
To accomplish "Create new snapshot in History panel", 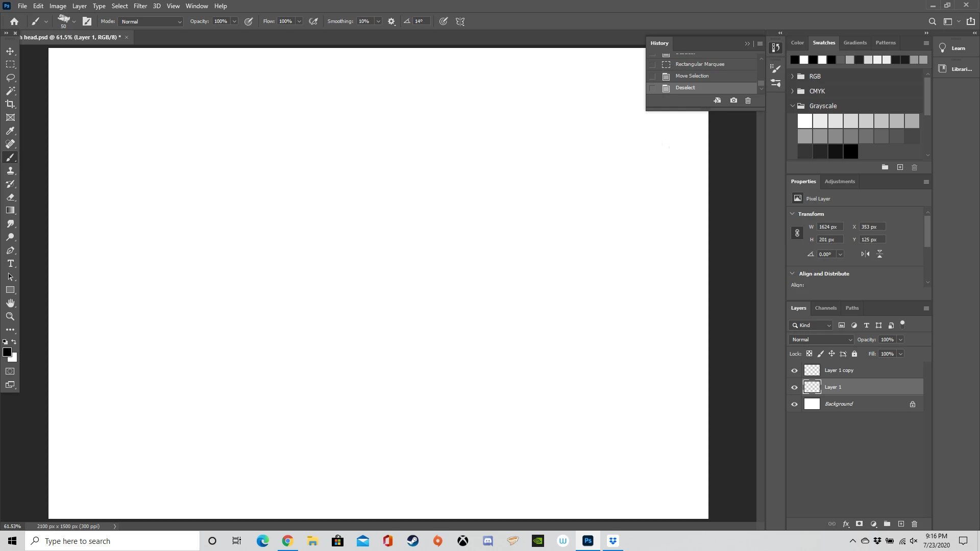I will [733, 101].
